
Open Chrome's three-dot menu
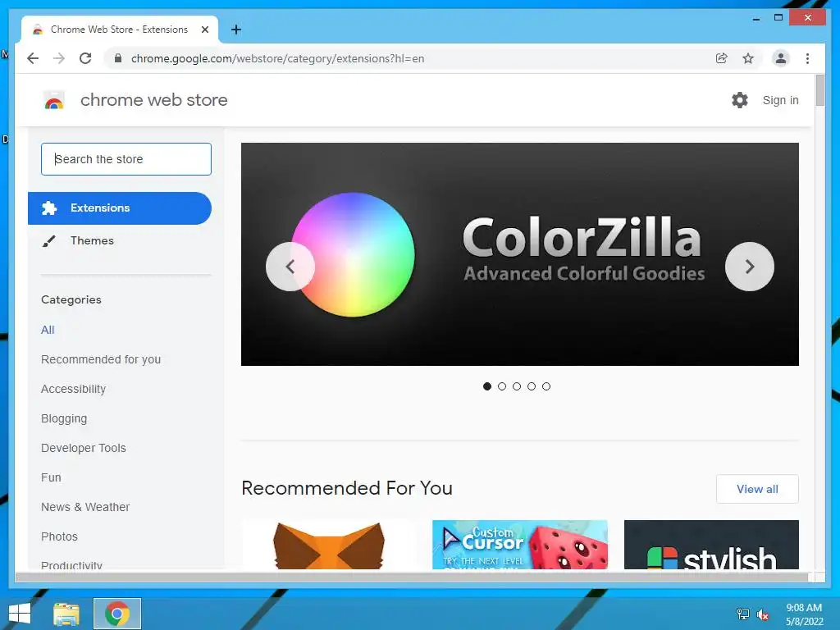point(807,58)
